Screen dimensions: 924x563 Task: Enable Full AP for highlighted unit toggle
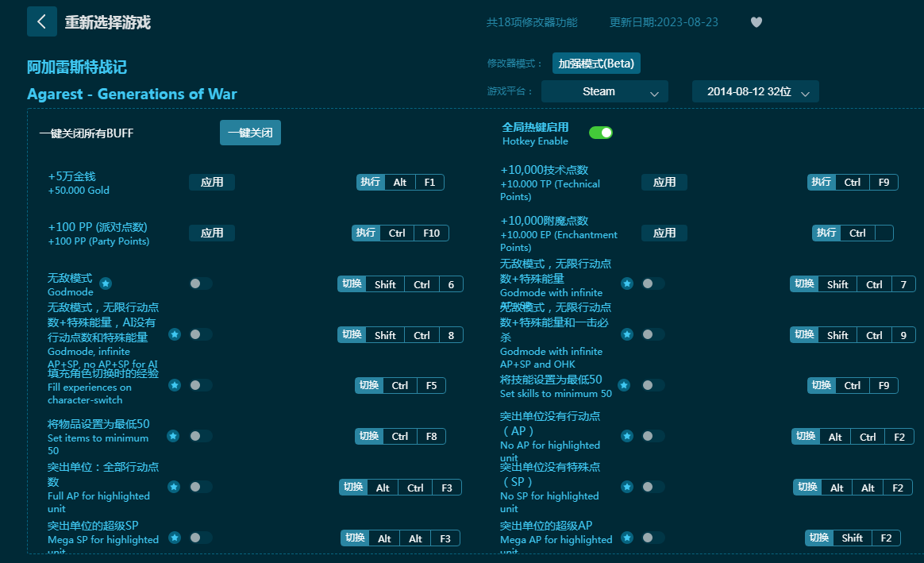[x=201, y=487]
